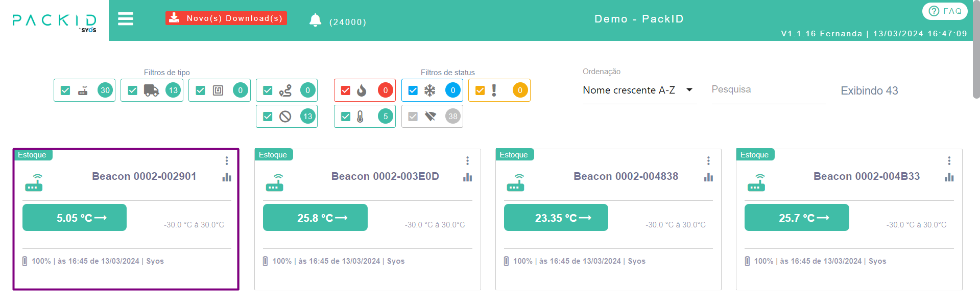The height and width of the screenshot is (301, 980).
Task: Open three-dot options on Beacon 0002-004838
Action: click(x=708, y=161)
